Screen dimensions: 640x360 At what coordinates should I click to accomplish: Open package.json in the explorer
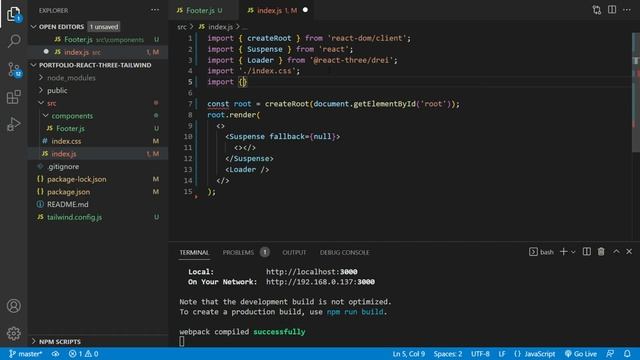(x=68, y=192)
